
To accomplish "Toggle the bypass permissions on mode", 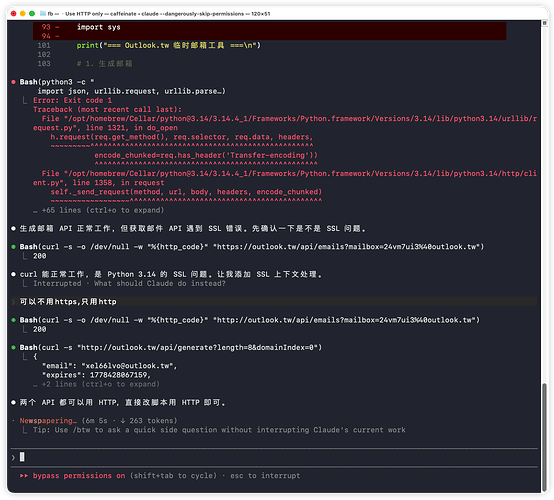I will [x=79, y=476].
